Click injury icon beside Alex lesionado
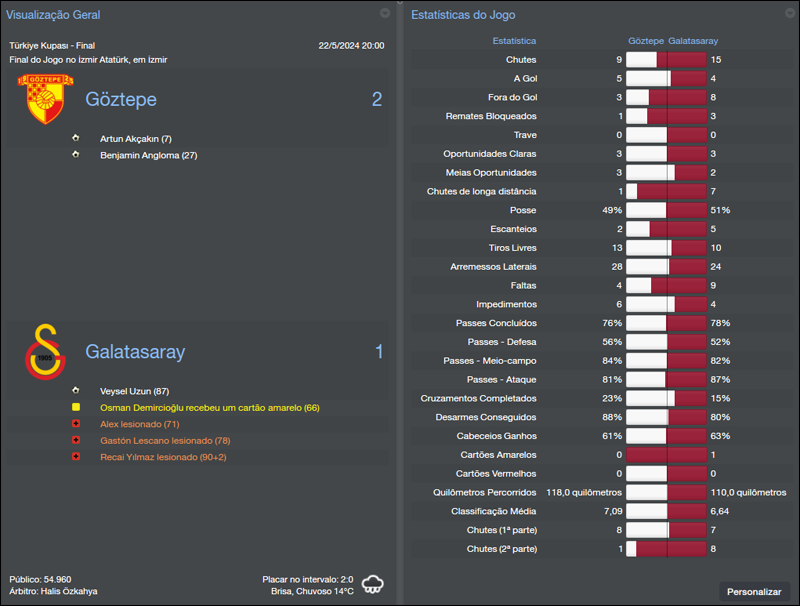 click(x=75, y=424)
